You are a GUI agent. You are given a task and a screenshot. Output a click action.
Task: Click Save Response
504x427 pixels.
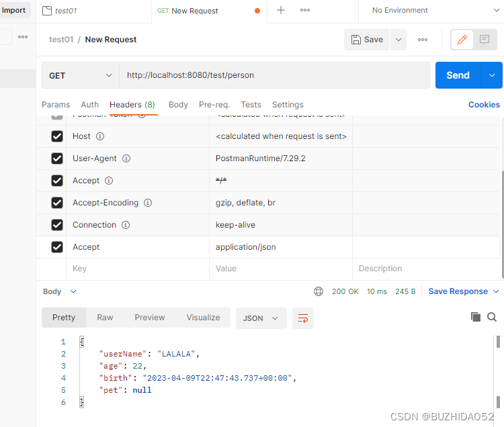click(458, 291)
